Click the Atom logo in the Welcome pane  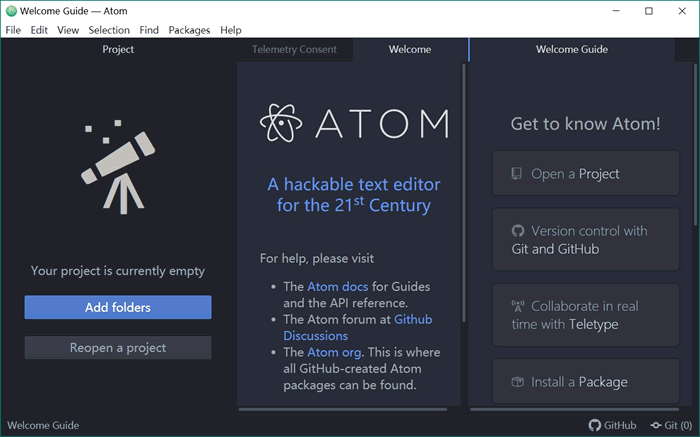tap(354, 123)
